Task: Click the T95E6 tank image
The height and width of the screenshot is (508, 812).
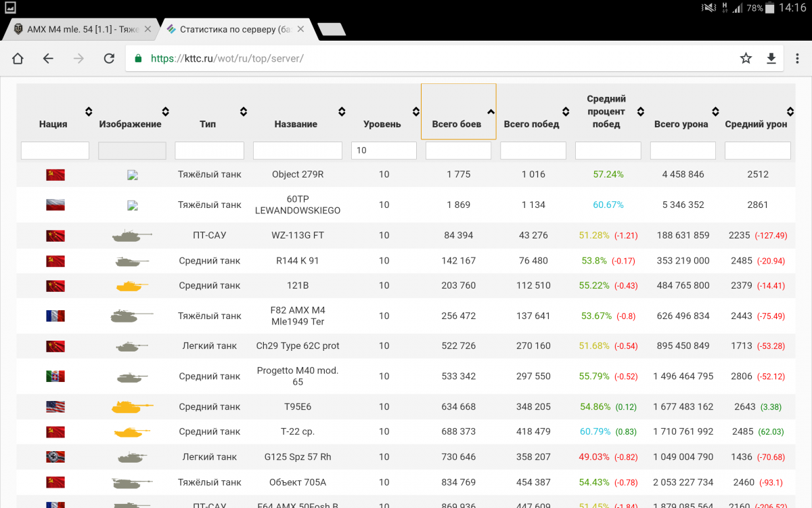Action: (x=132, y=407)
